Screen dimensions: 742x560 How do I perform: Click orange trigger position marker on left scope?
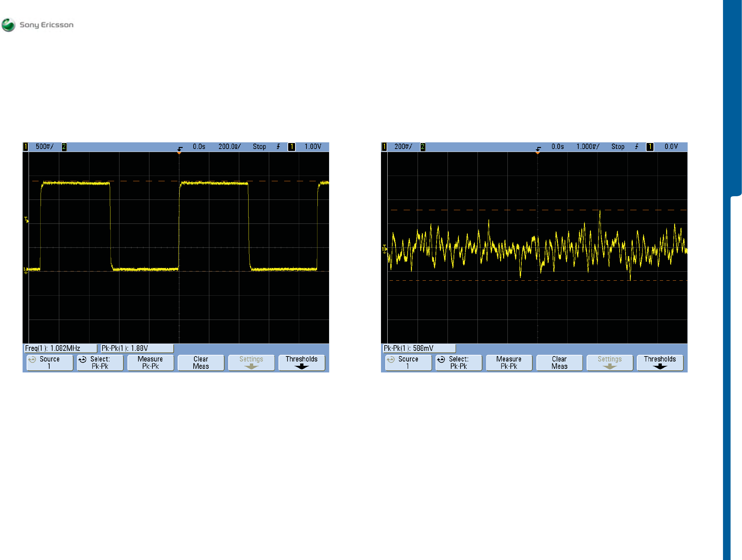pos(179,153)
